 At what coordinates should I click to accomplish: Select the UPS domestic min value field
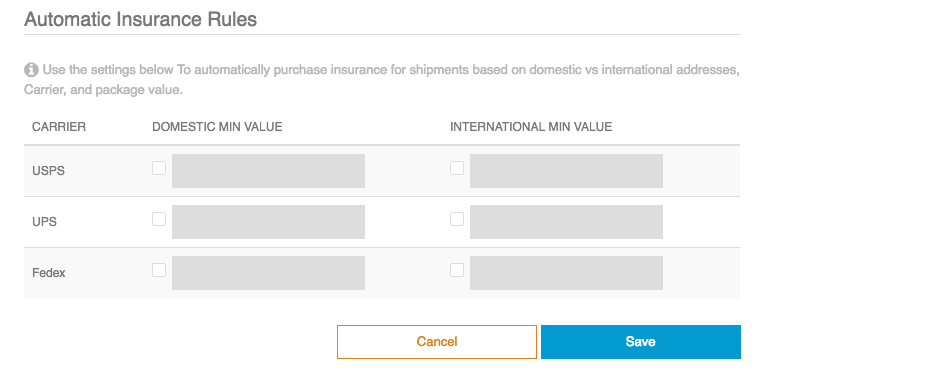[268, 222]
